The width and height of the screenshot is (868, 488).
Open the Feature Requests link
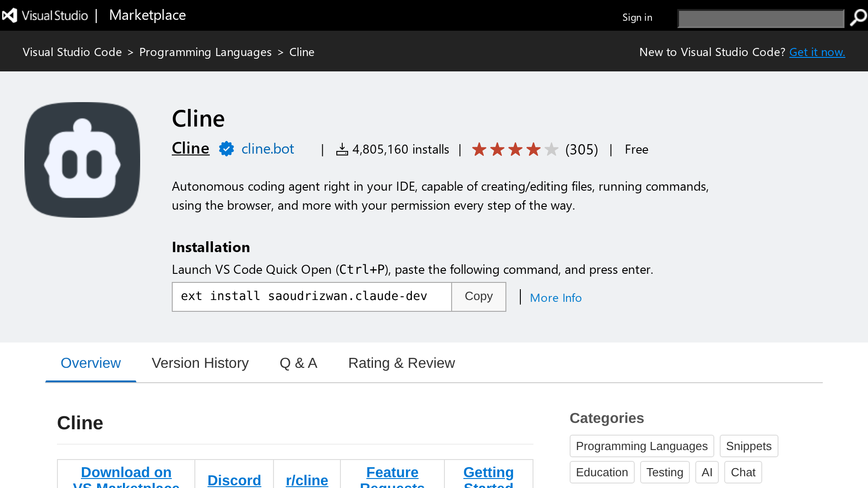[x=392, y=476]
